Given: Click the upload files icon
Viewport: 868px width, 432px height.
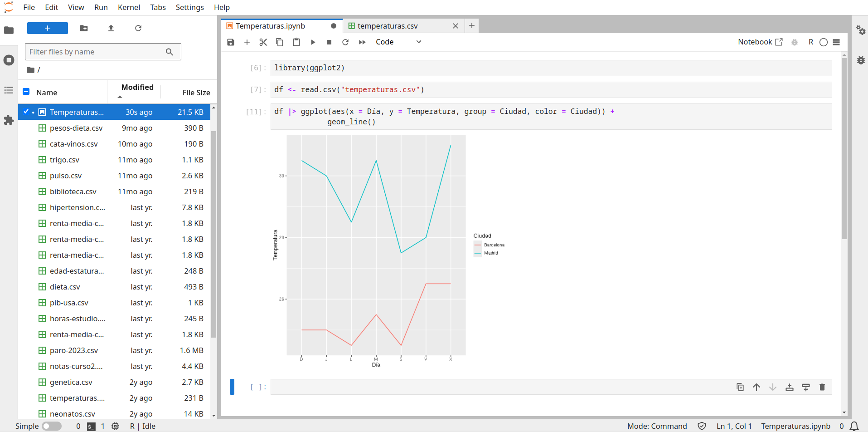Looking at the screenshot, I should pyautogui.click(x=111, y=28).
